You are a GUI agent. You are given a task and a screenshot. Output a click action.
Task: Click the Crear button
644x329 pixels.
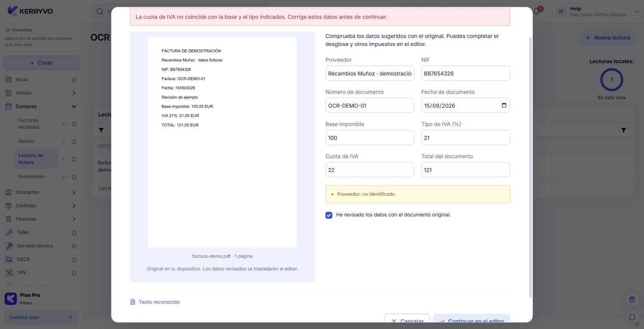(41, 63)
